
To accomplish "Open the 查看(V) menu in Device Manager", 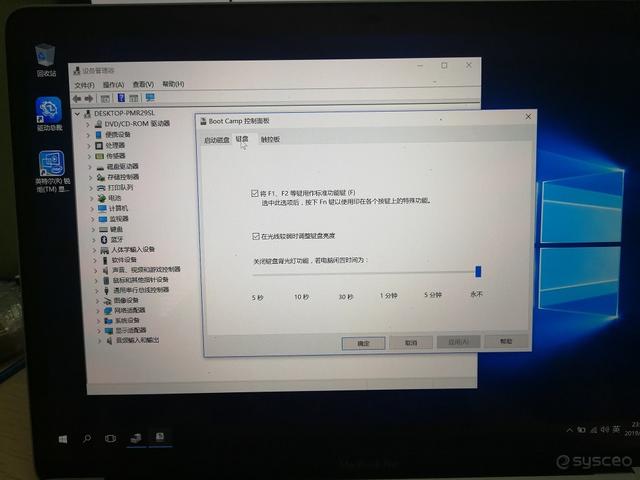I will [143, 84].
